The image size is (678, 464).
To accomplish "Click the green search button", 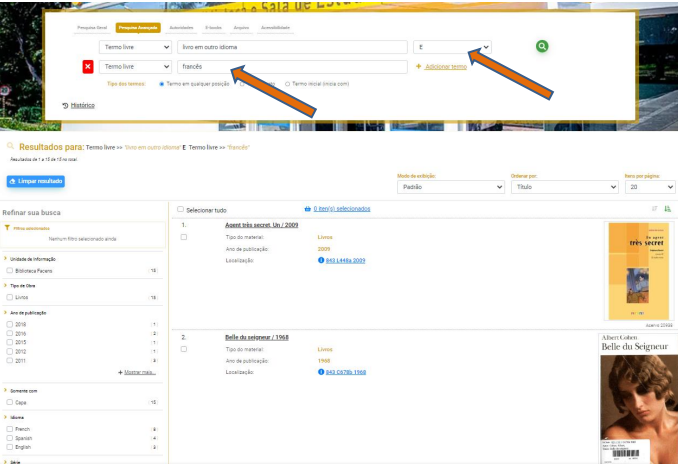I will click(542, 47).
